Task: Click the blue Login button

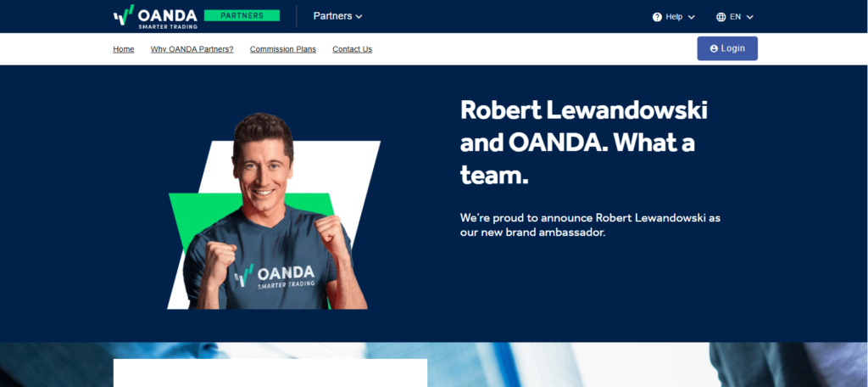Action: click(x=727, y=48)
